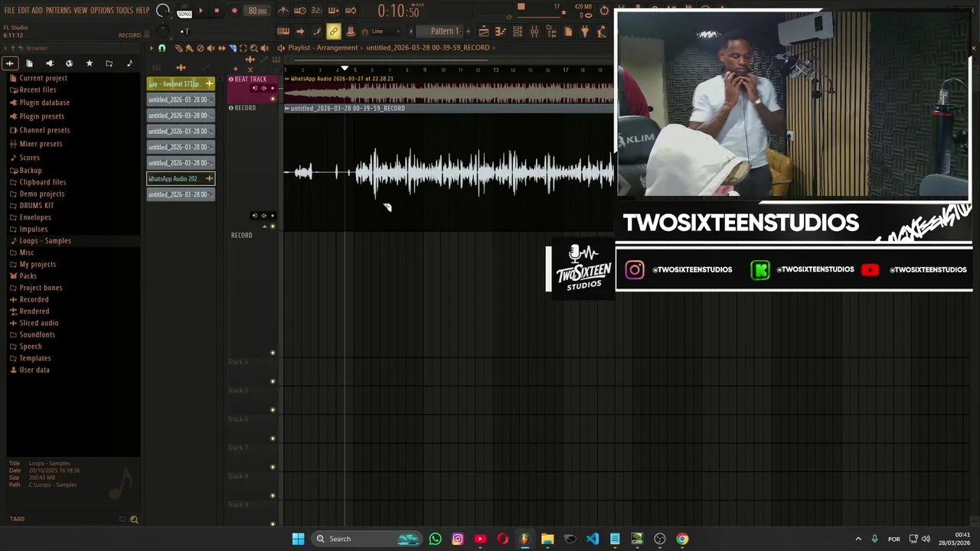This screenshot has width=980, height=551.
Task: Click the untitled RECORD audio clip header
Action: point(448,109)
